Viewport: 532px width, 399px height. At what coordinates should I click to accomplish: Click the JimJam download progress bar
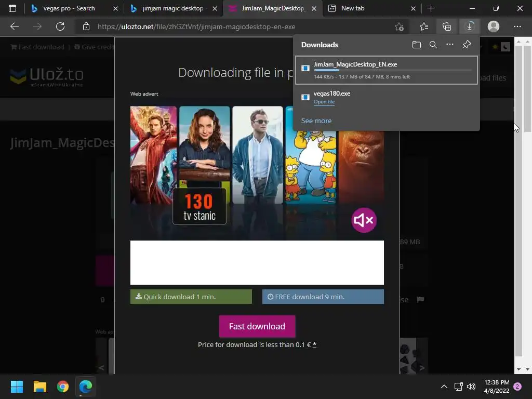click(393, 70)
